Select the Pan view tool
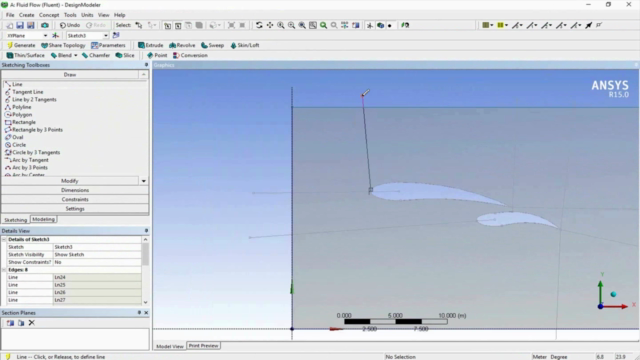The width and height of the screenshot is (640, 360). coord(270,25)
